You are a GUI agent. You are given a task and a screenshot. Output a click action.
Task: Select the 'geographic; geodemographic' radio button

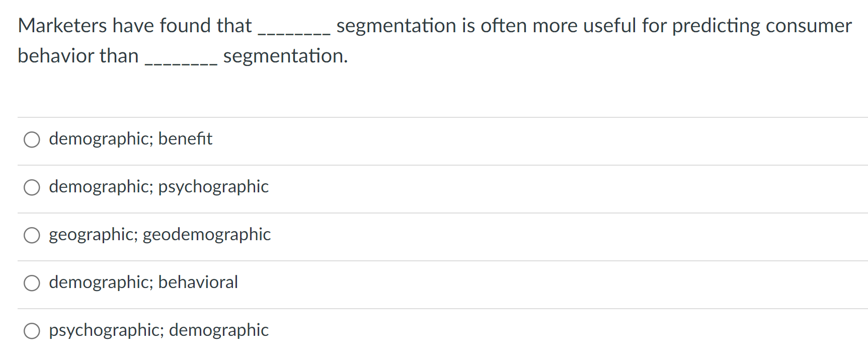(32, 235)
